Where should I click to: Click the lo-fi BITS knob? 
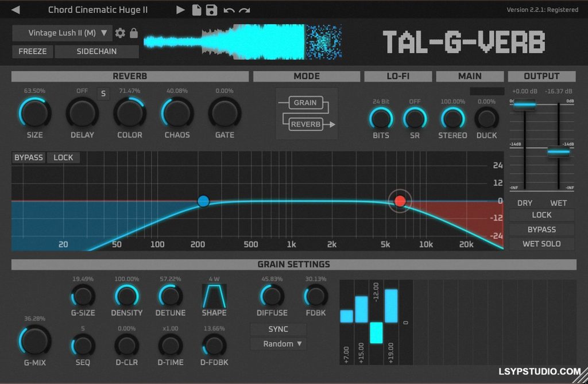pyautogui.click(x=381, y=119)
